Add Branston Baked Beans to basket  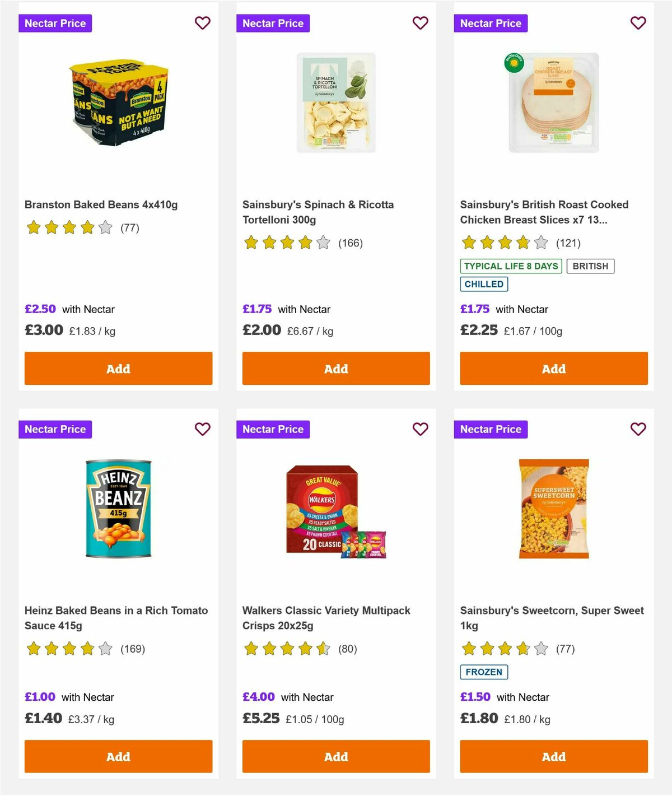118,369
